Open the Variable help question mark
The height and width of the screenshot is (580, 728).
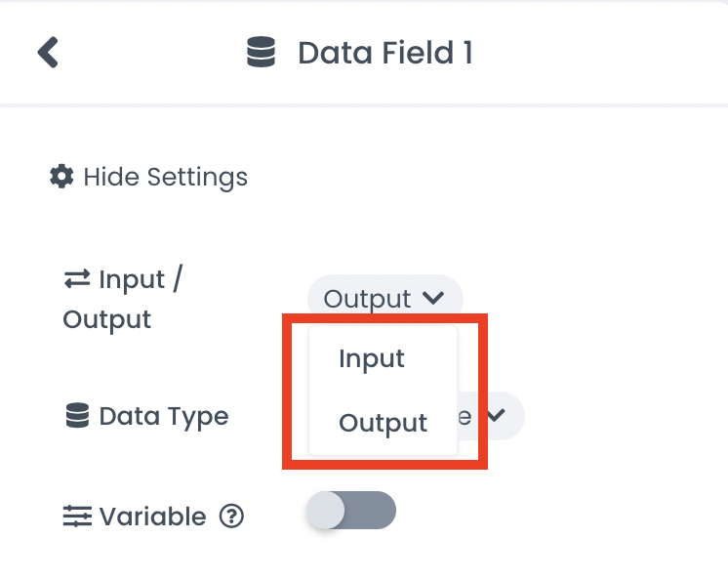pos(231,517)
